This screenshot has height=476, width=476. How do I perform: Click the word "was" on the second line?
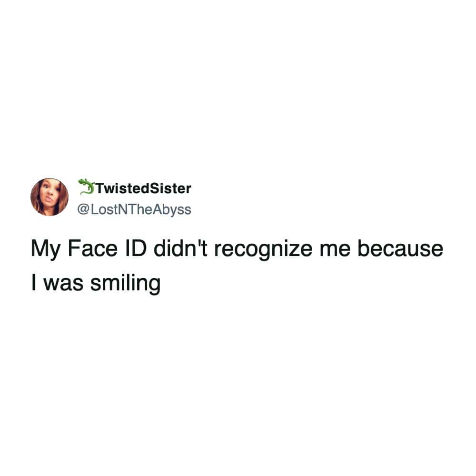[63, 285]
